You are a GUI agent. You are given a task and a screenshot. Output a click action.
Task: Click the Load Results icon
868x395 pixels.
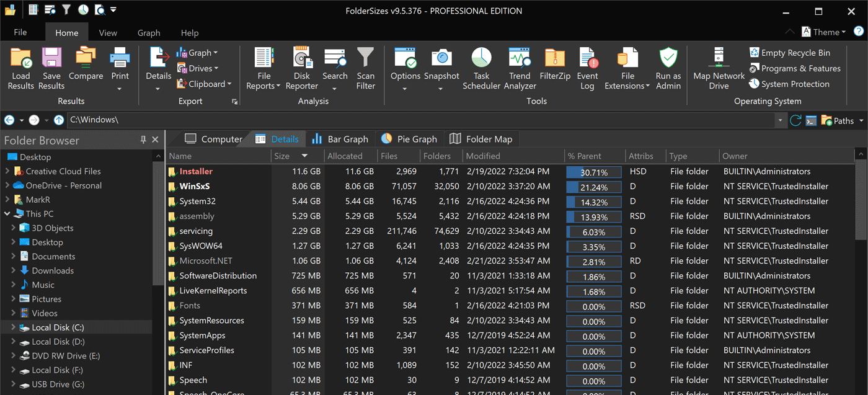(x=21, y=58)
